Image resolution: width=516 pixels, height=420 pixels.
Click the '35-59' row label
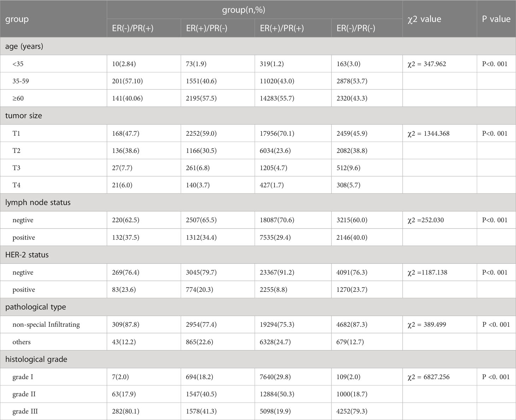[20, 81]
